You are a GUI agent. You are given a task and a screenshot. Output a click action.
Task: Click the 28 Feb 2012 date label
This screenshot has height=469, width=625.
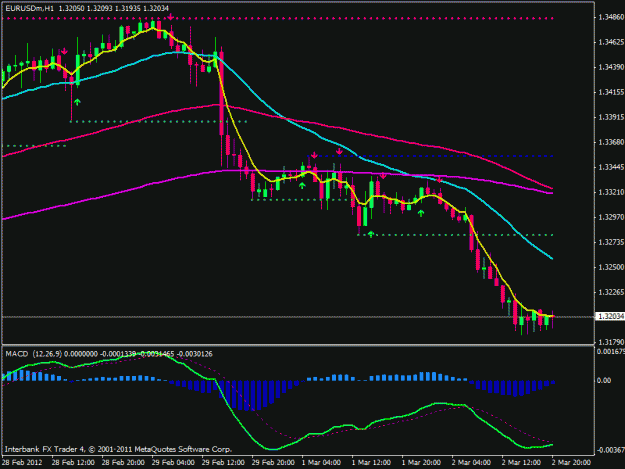coord(22,463)
